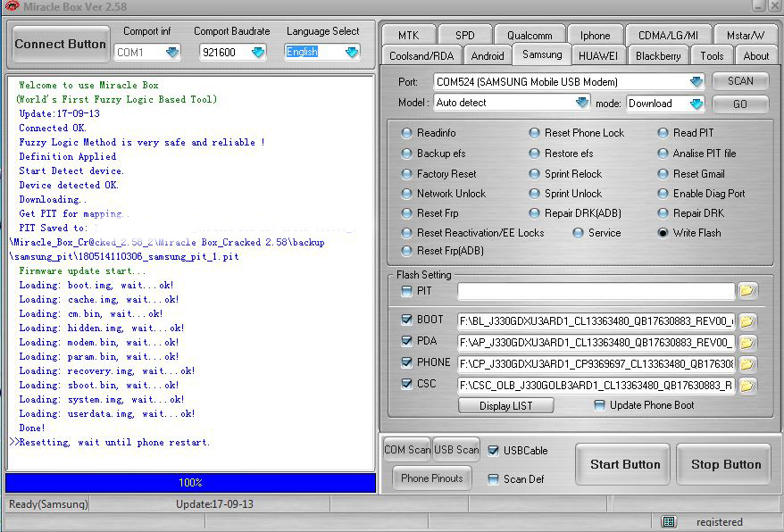The image size is (784, 532).
Task: Click the status bar keyboard icon near registered
Action: pyautogui.click(x=669, y=521)
